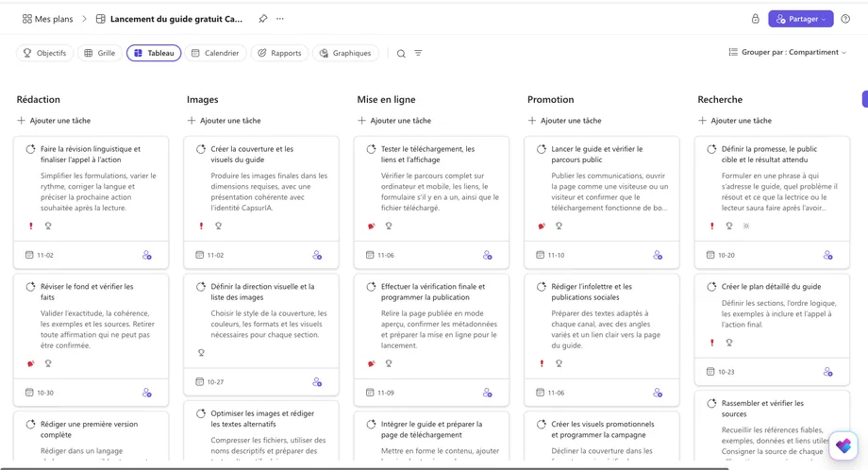Open 'Créer les visuels promotionnels' task
The height and width of the screenshot is (470, 868).
(x=602, y=436)
